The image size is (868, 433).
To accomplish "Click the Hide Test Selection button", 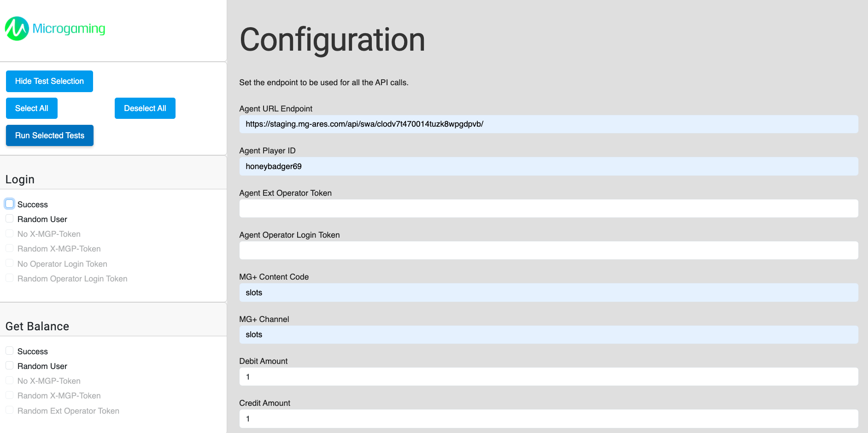I will click(49, 81).
